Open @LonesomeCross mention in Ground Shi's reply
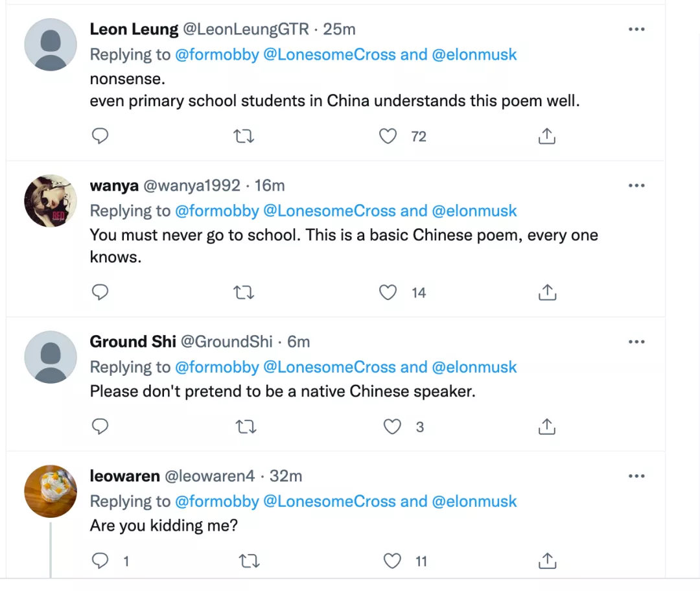700x591 pixels. 329,367
